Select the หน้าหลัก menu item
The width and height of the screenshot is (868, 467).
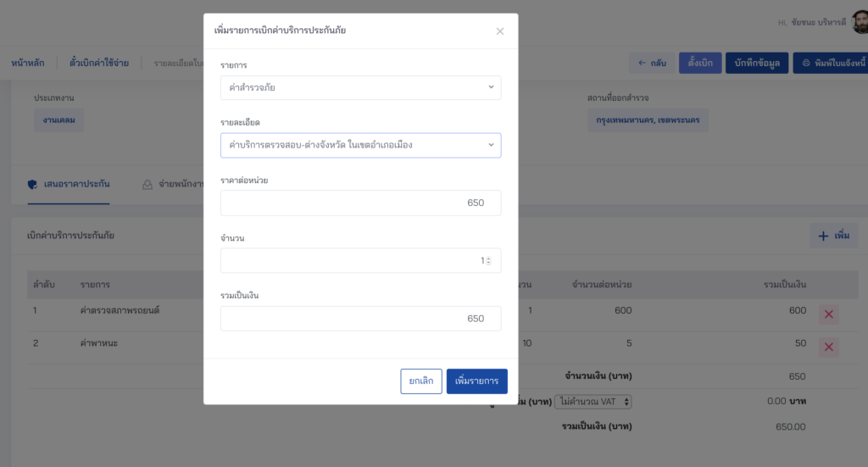pyautogui.click(x=28, y=63)
